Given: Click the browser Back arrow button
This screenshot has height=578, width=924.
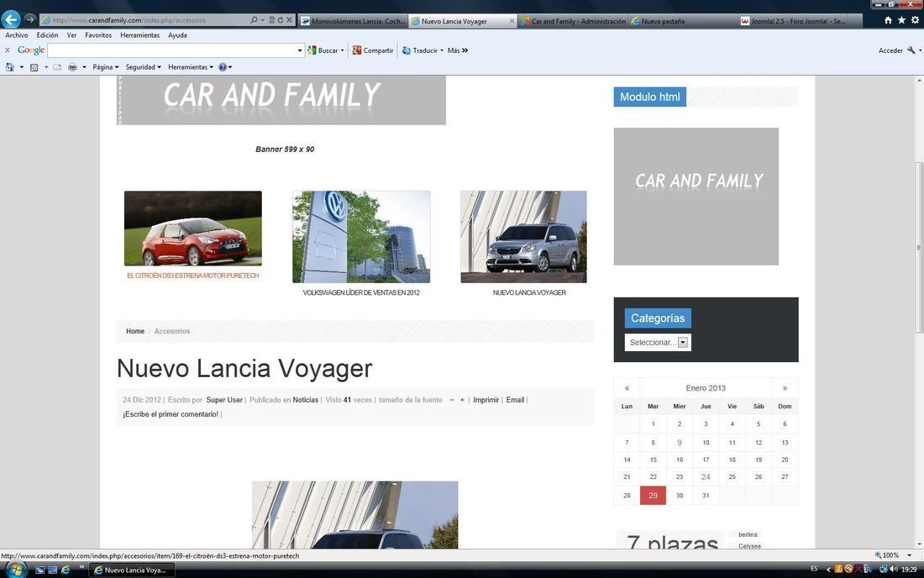Looking at the screenshot, I should coord(11,19).
